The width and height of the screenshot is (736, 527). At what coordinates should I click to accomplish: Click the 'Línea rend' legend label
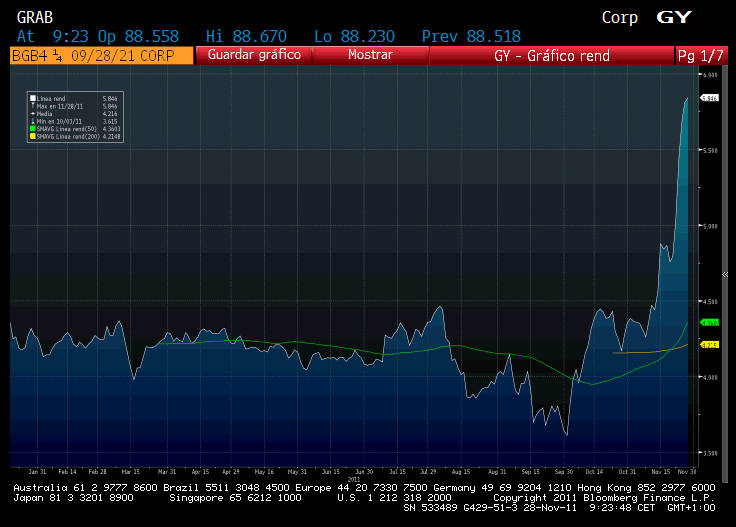(x=51, y=99)
